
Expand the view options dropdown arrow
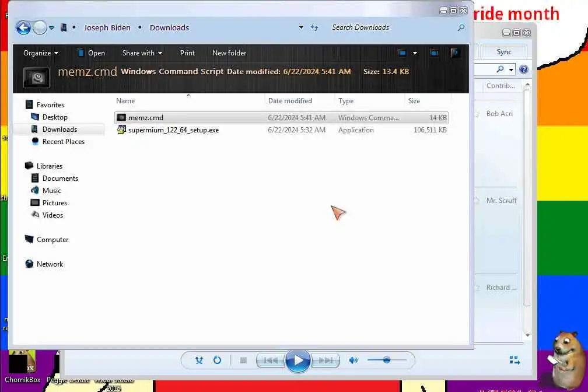(x=415, y=53)
